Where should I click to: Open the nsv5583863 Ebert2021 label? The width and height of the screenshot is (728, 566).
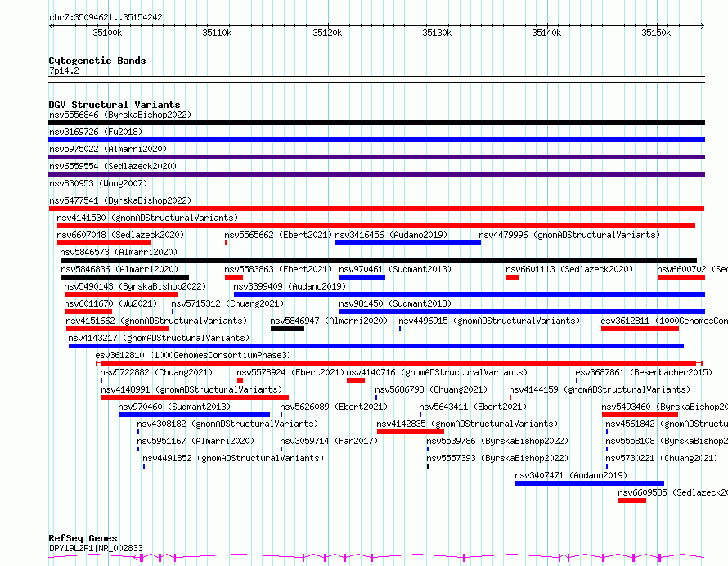pyautogui.click(x=278, y=269)
